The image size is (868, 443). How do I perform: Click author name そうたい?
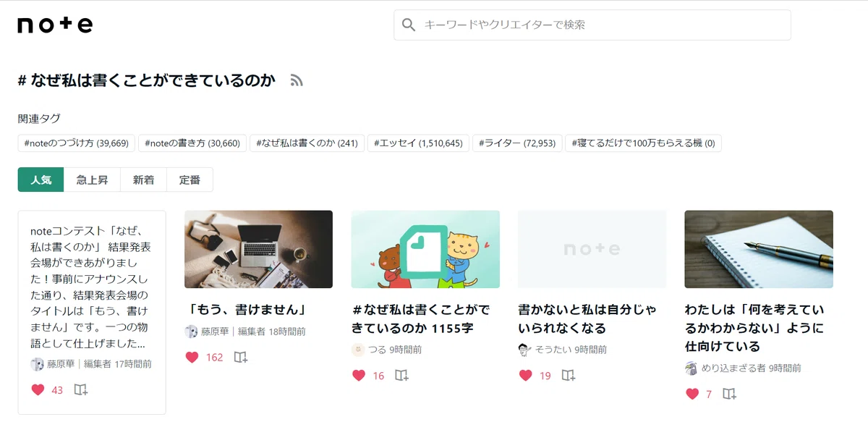pos(553,350)
